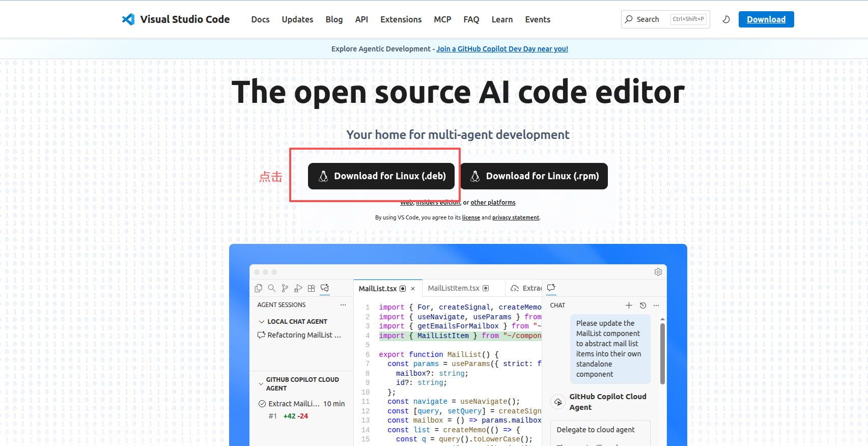Click the GitHub Copilot Cloud Agent avatar icon
Screen dimensions: 868x446
[558, 402]
